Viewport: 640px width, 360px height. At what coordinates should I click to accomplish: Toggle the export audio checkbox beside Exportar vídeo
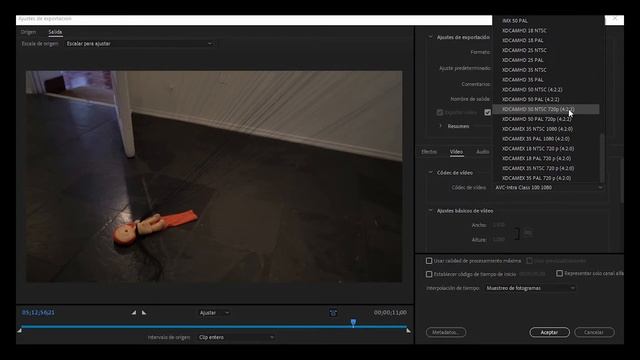[487, 112]
